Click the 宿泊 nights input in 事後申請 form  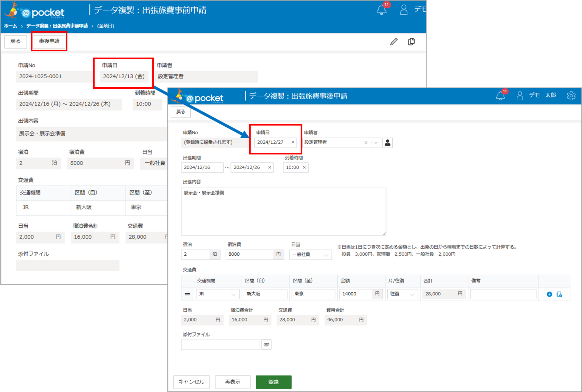click(x=195, y=254)
